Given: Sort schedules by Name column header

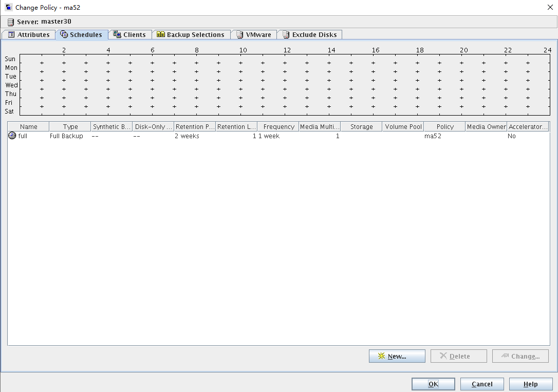Looking at the screenshot, I should (x=29, y=127).
